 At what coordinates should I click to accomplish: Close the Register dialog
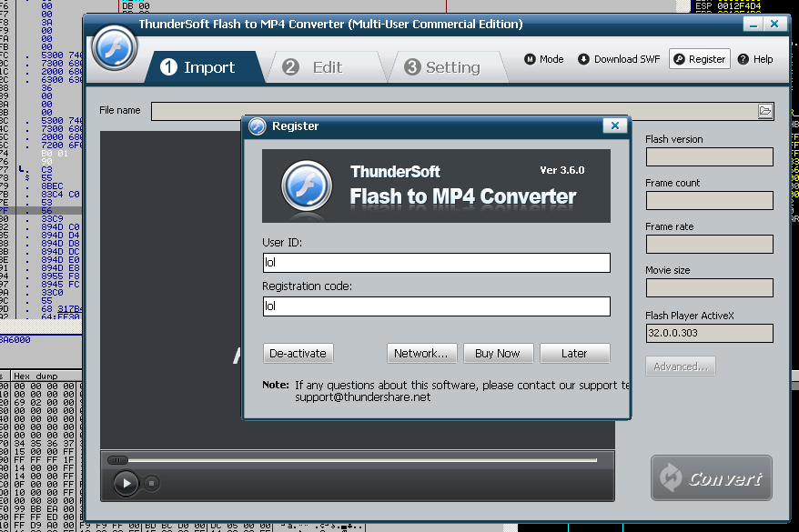(615, 125)
